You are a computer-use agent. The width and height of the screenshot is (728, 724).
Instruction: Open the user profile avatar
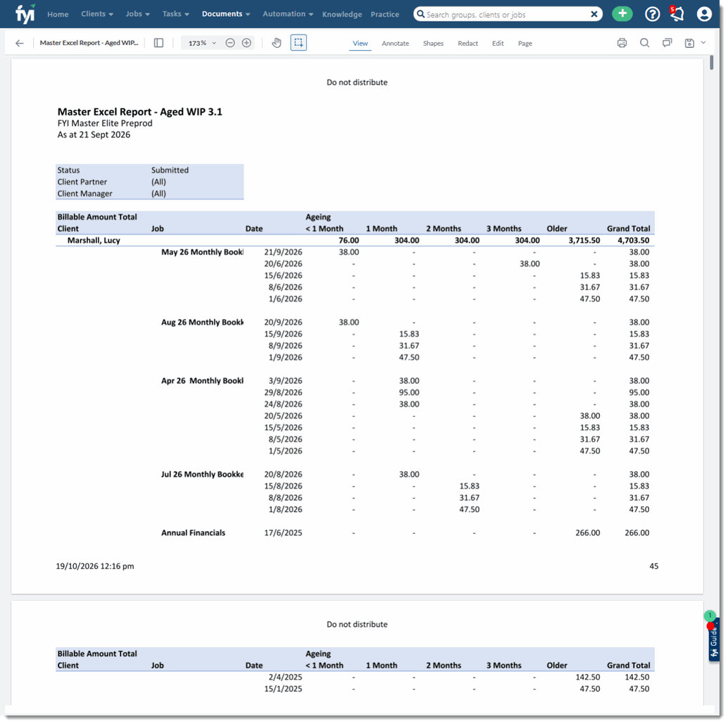(704, 14)
